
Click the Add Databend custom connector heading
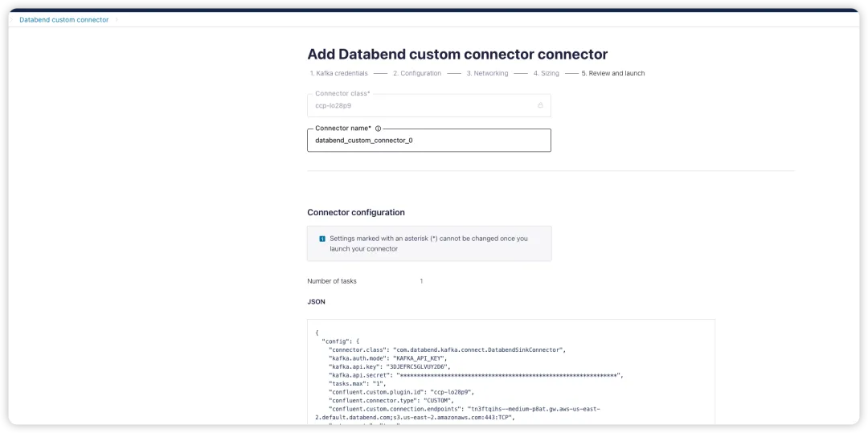coord(457,54)
